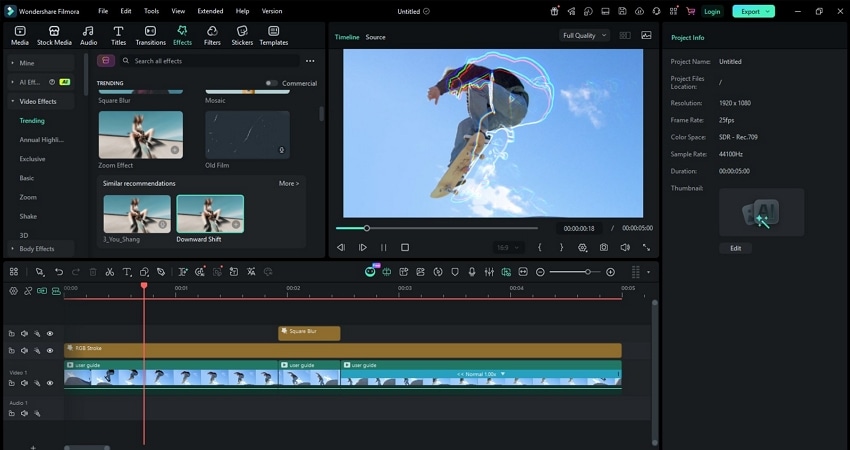Open the Stock Media tab
Viewport: 850px width, 450px height.
point(54,36)
